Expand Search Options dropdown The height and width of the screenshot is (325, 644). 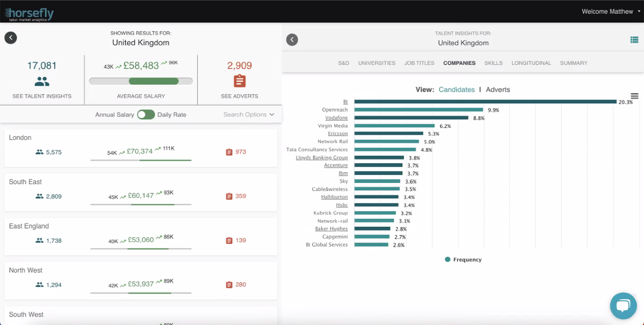[249, 115]
